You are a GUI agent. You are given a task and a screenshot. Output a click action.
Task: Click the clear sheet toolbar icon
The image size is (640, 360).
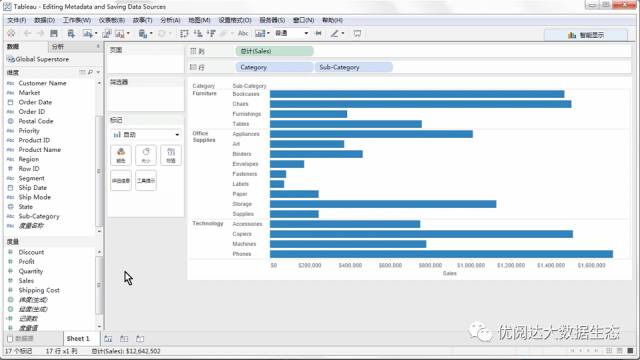tap(120, 33)
